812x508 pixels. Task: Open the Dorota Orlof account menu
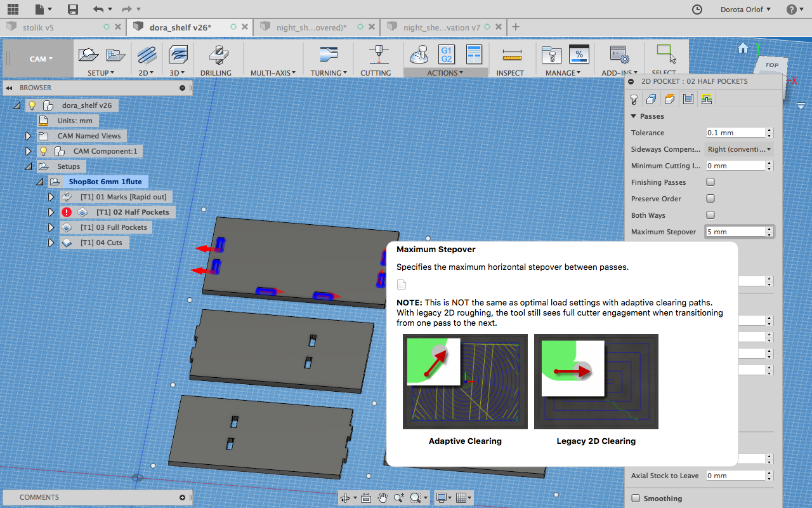(745, 10)
